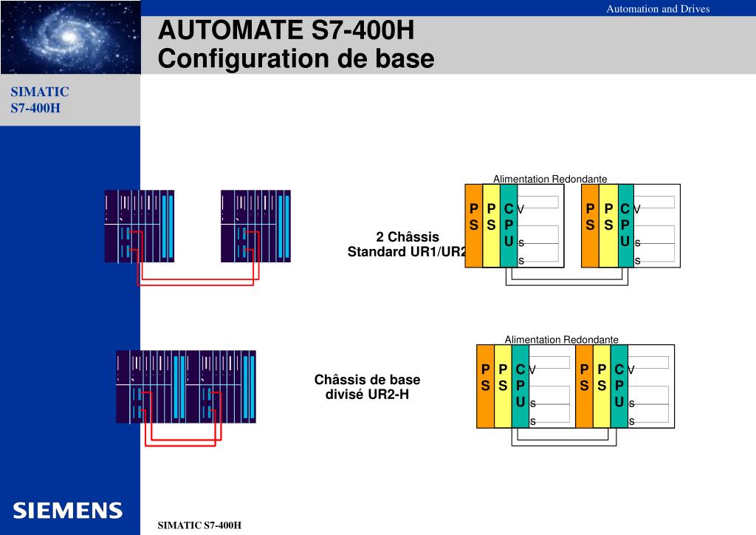
Task: Click teal CPU block in left standard chassis diagram
Action: click(x=509, y=226)
